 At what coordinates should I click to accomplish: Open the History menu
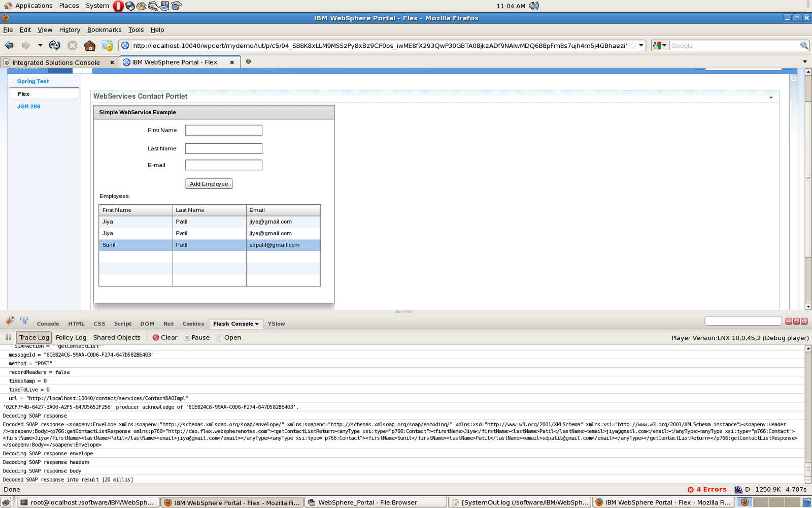70,29
